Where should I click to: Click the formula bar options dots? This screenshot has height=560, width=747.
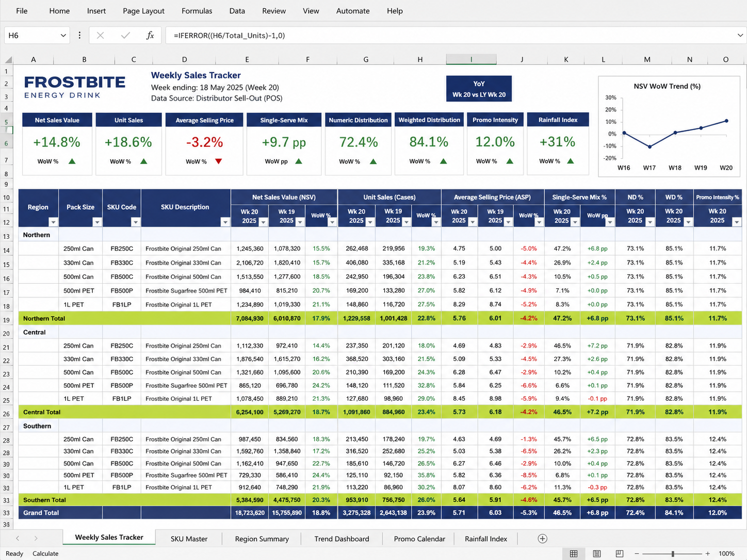click(x=79, y=36)
